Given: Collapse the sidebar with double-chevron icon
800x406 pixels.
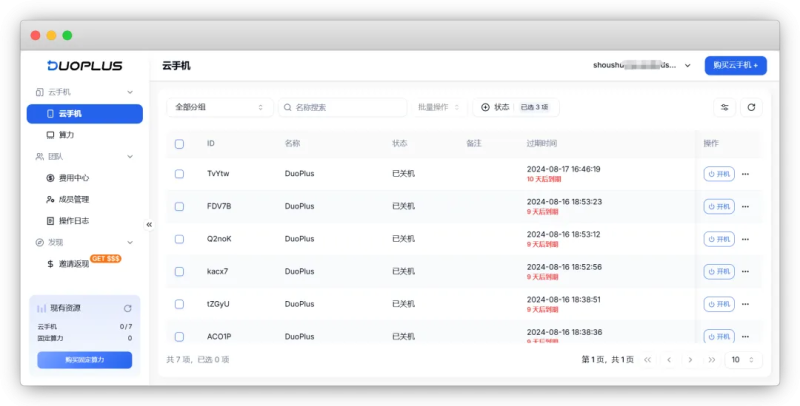Looking at the screenshot, I should pos(149,224).
